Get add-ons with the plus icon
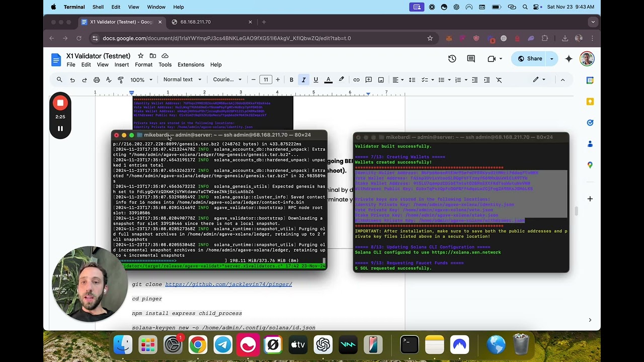Screen dimensions: 644x362 click(590, 199)
